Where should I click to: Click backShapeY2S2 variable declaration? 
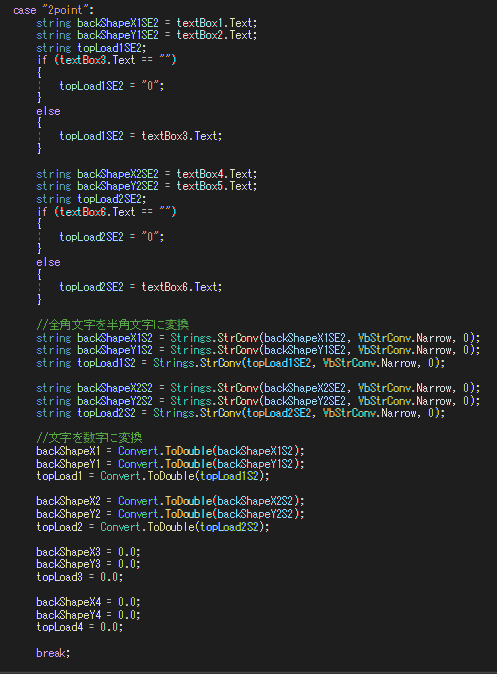pyautogui.click(x=115, y=401)
